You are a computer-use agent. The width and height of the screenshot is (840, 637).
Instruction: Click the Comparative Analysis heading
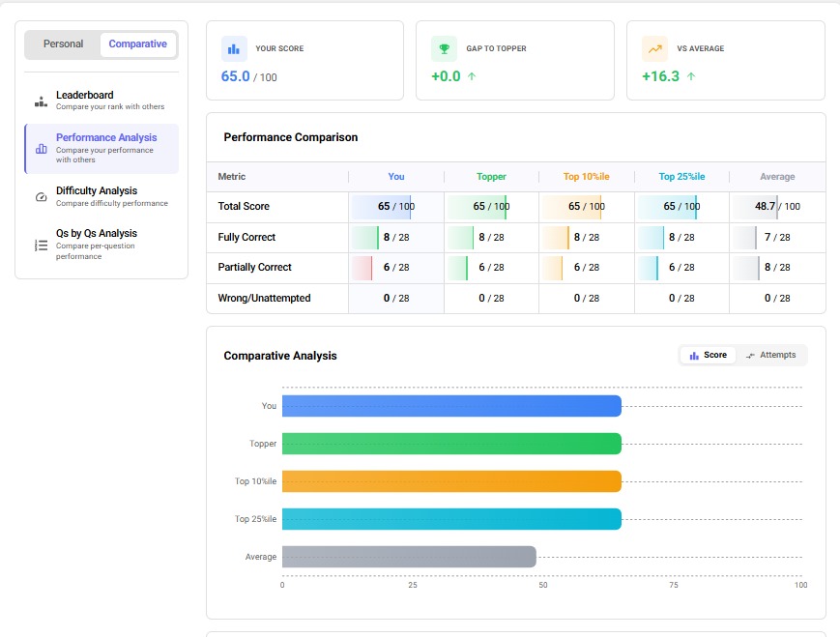[x=280, y=356]
